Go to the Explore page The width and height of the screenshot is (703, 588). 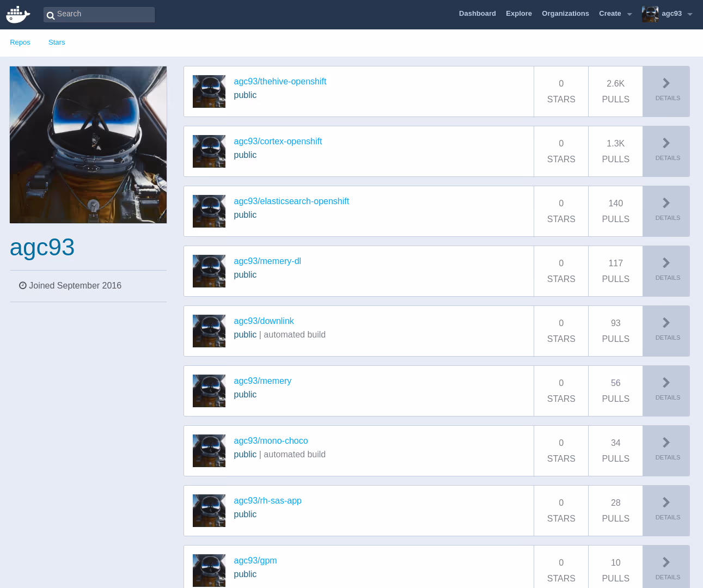coord(518,14)
